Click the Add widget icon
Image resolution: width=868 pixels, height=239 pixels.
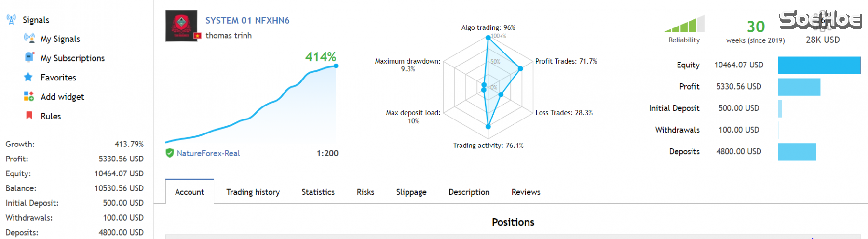point(29,96)
